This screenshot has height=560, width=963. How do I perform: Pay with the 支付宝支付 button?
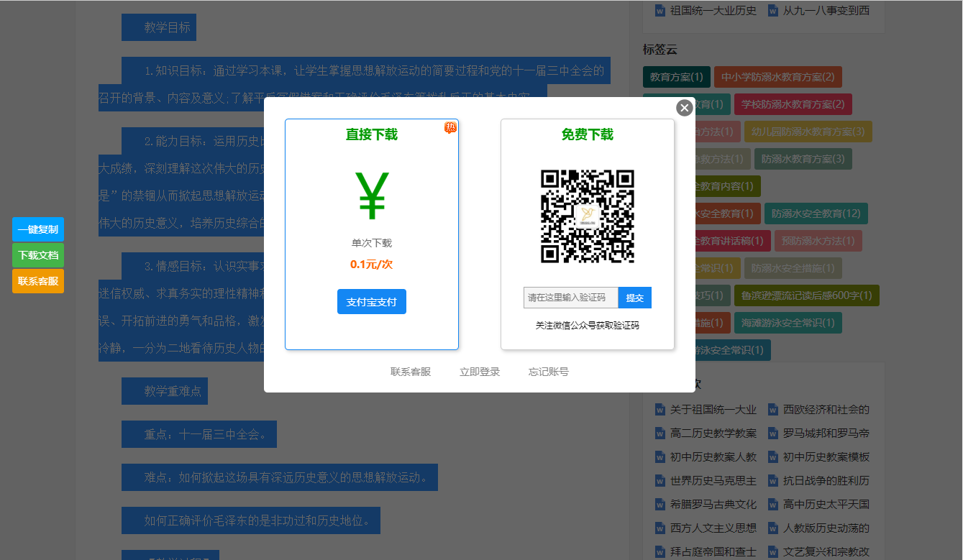coord(372,302)
